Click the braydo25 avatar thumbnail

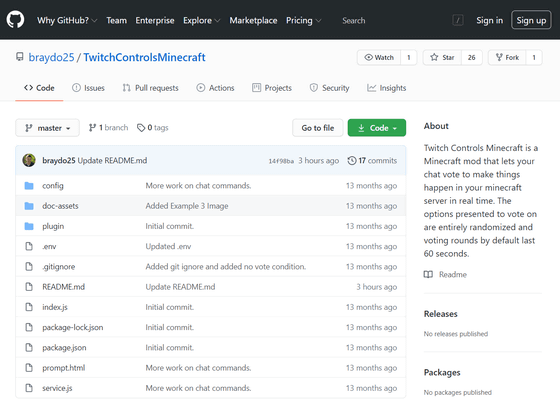[x=29, y=160]
